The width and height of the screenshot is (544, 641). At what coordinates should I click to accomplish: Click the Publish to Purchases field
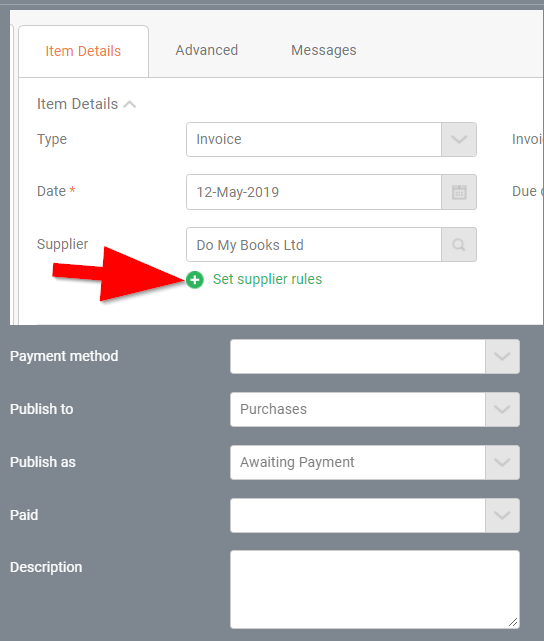[358, 409]
